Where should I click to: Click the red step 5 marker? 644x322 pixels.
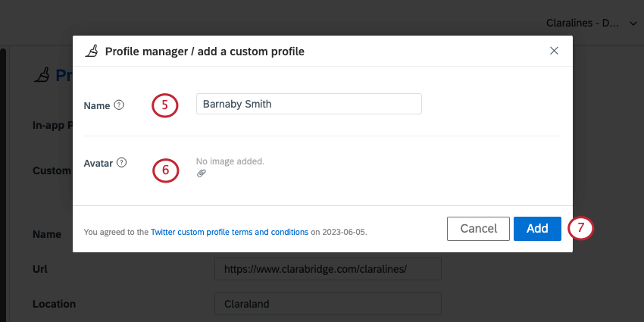click(164, 105)
